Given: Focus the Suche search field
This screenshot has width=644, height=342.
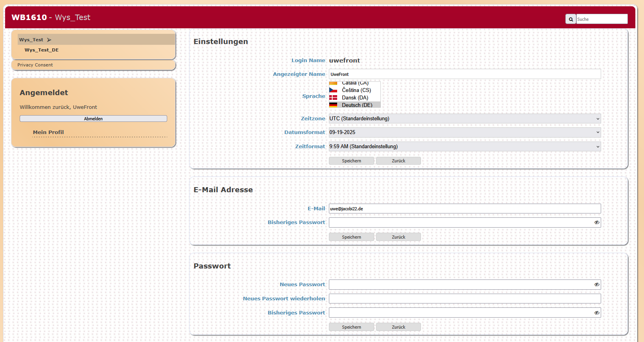Looking at the screenshot, I should 602,19.
